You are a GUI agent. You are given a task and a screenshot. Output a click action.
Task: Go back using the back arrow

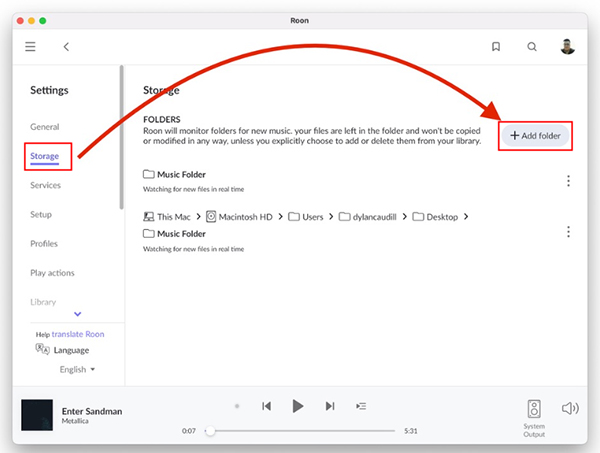[66, 46]
